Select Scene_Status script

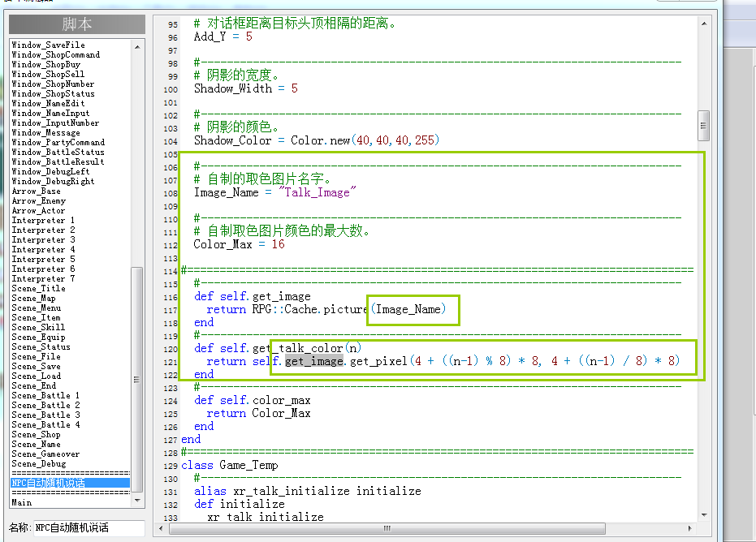tap(41, 346)
